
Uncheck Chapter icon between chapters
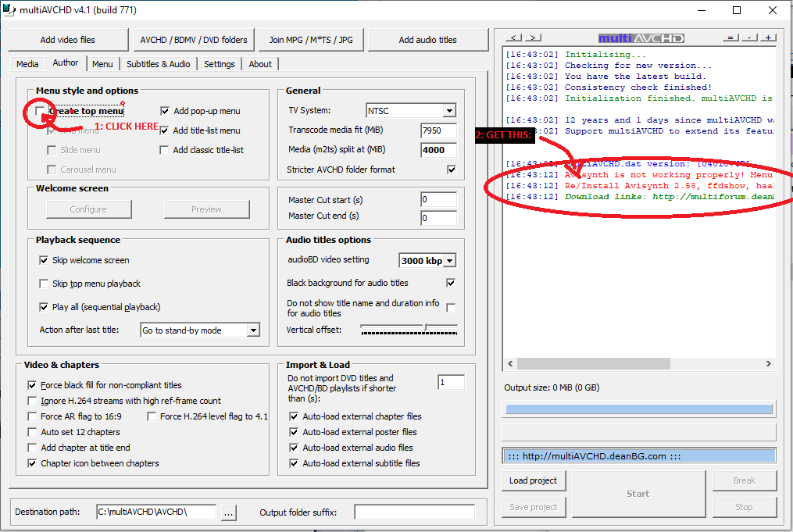pos(32,463)
